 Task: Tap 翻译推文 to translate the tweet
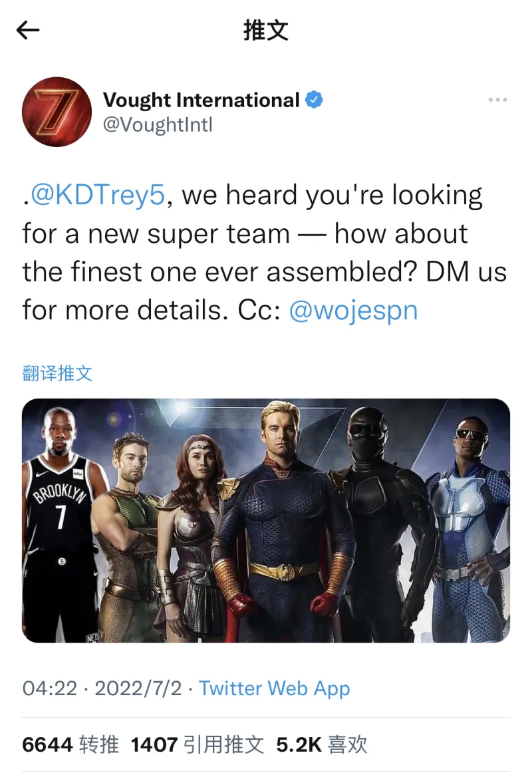(x=57, y=373)
